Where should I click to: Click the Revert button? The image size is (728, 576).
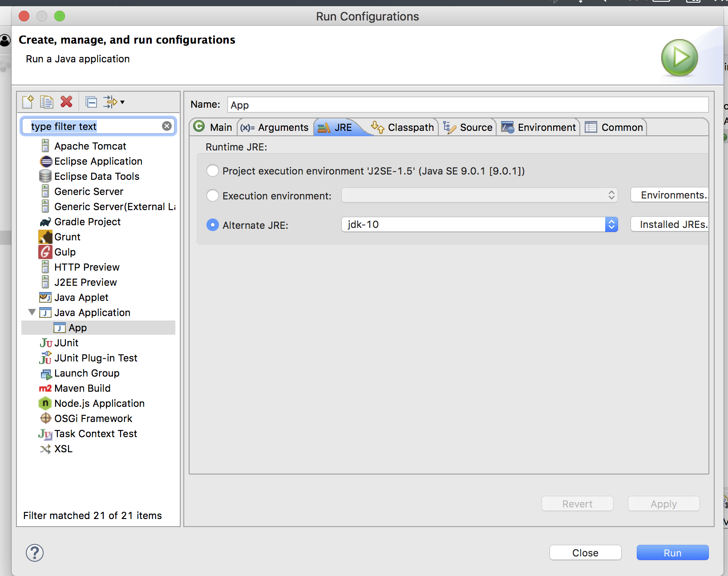click(x=578, y=503)
